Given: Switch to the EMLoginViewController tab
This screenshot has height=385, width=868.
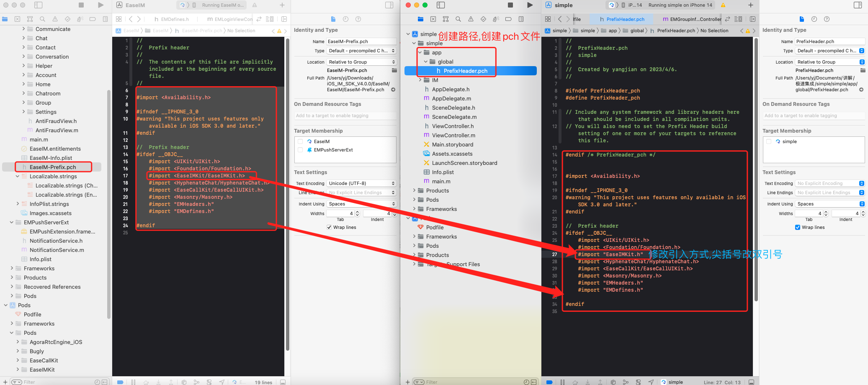Looking at the screenshot, I should [230, 19].
